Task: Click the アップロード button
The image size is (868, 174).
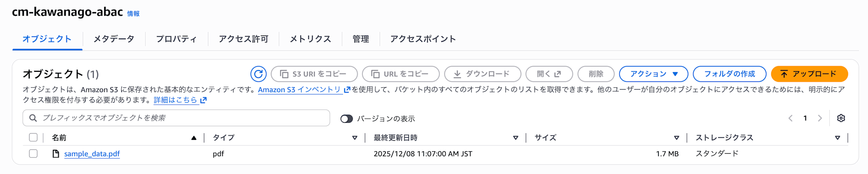Action: point(809,74)
